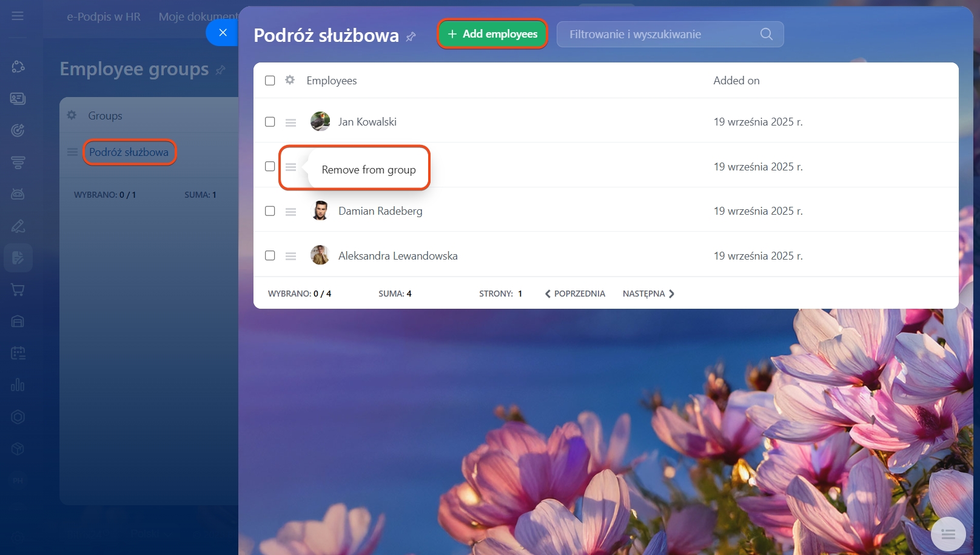The width and height of the screenshot is (980, 555).
Task: Go to the POPRZEDNIA previous page
Action: (575, 294)
